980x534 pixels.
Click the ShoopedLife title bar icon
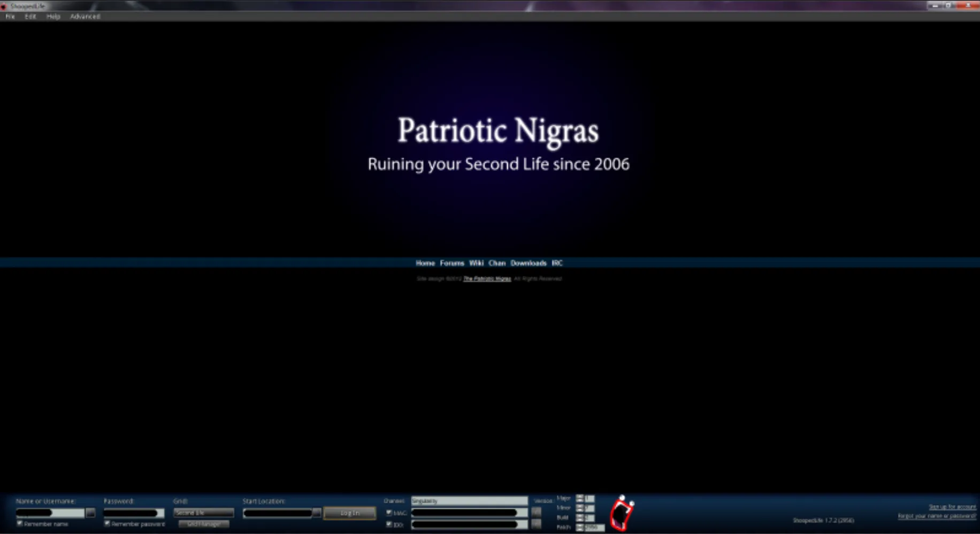[x=4, y=6]
